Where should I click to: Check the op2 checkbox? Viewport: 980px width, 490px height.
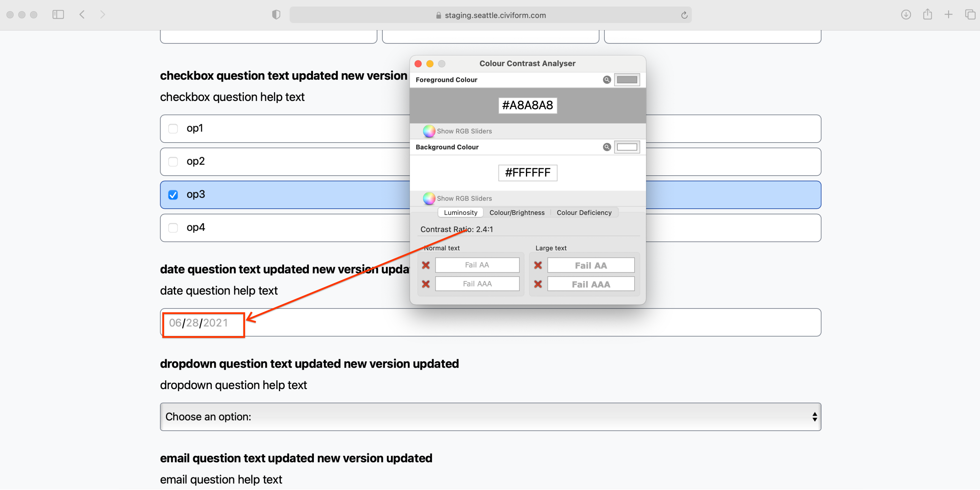[x=173, y=161]
